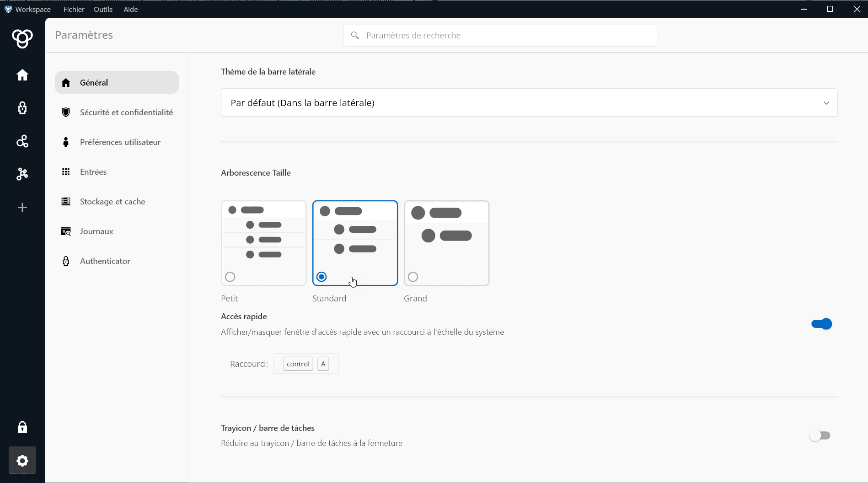Click the settings gear icon
Viewport: 868px width, 483px height.
click(22, 461)
